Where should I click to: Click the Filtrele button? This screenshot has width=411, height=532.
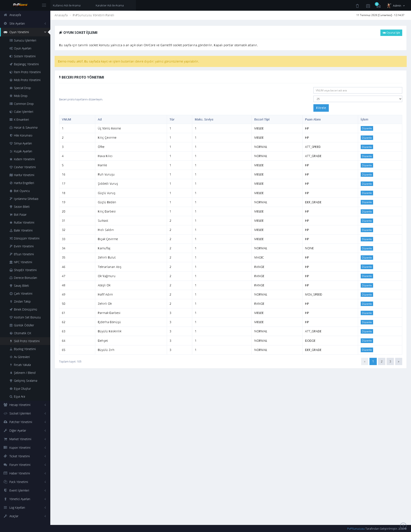[x=321, y=108]
